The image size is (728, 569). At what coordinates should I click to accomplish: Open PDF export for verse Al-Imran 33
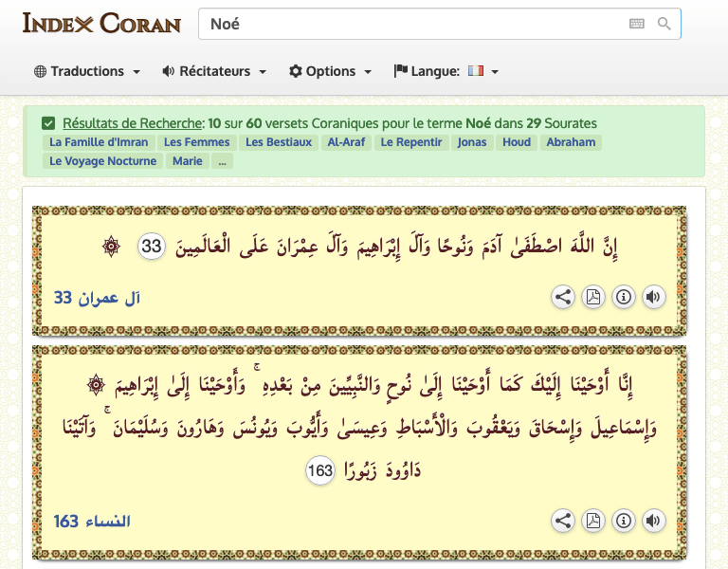coord(593,297)
